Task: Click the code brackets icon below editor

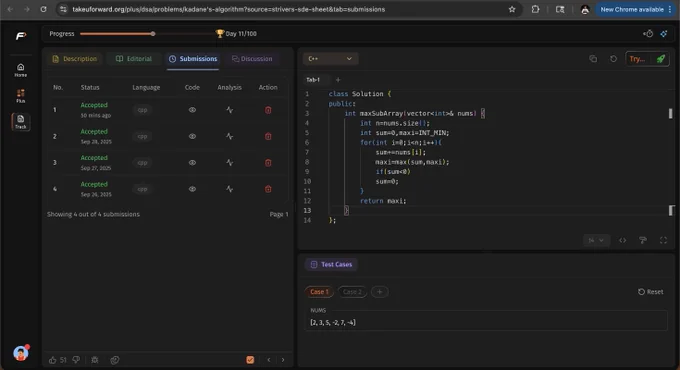Action: [622, 240]
